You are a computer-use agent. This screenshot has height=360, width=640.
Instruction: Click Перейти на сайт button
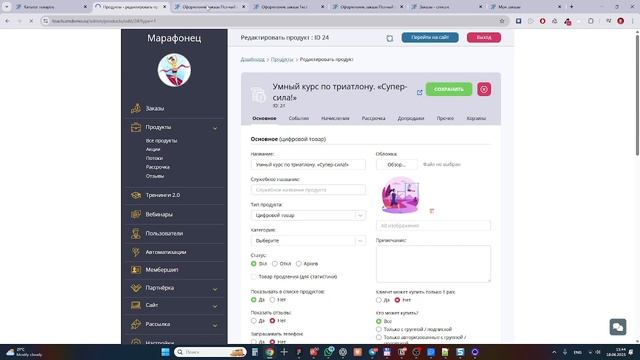coord(430,38)
